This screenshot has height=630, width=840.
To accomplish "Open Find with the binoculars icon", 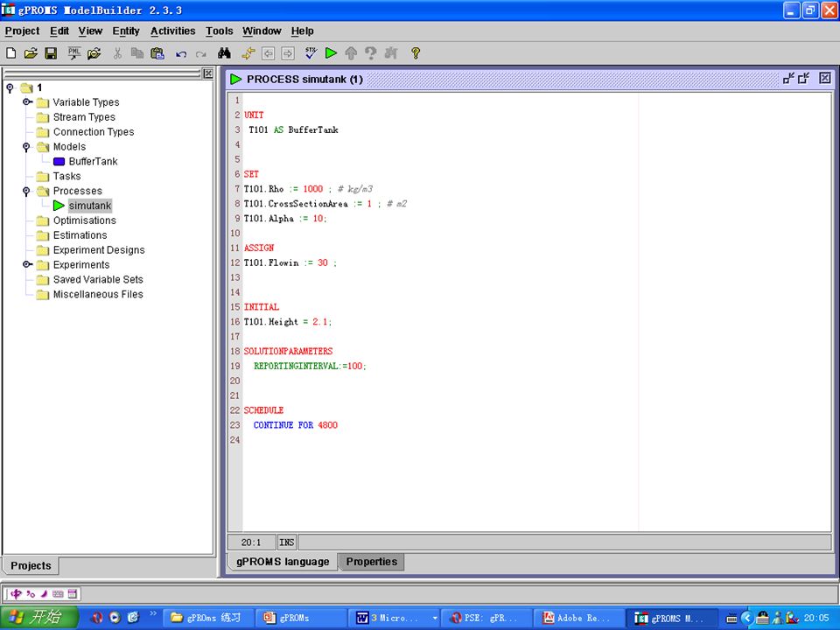I will [x=225, y=53].
